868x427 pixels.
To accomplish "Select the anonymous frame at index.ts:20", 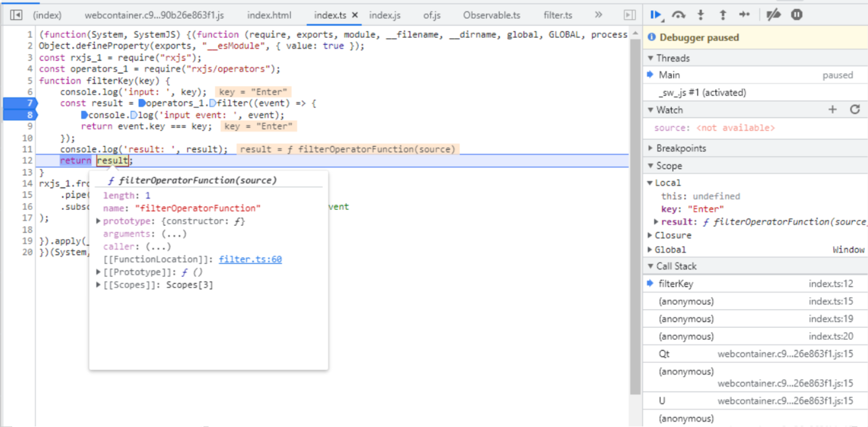I will coord(756,336).
